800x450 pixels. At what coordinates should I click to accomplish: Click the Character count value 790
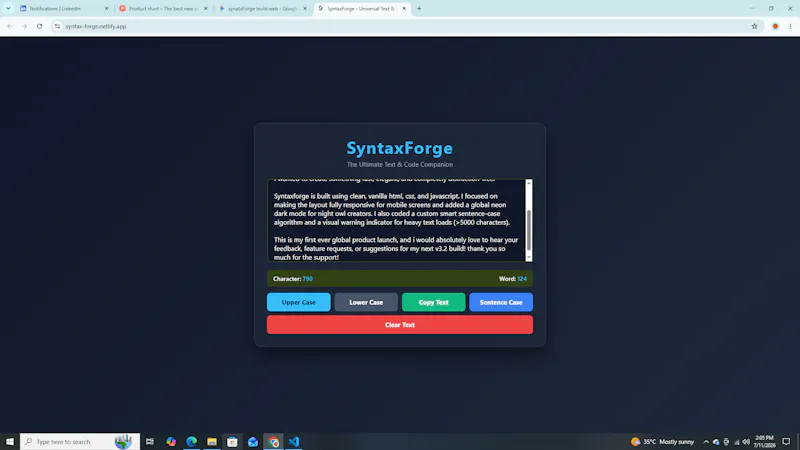[x=308, y=279]
